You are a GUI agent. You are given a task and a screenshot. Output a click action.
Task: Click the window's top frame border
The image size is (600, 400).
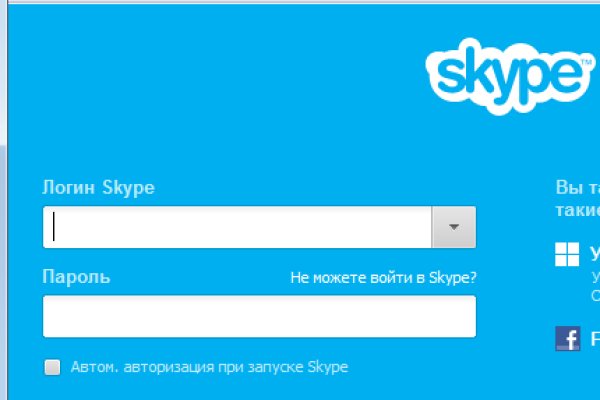coord(300,2)
